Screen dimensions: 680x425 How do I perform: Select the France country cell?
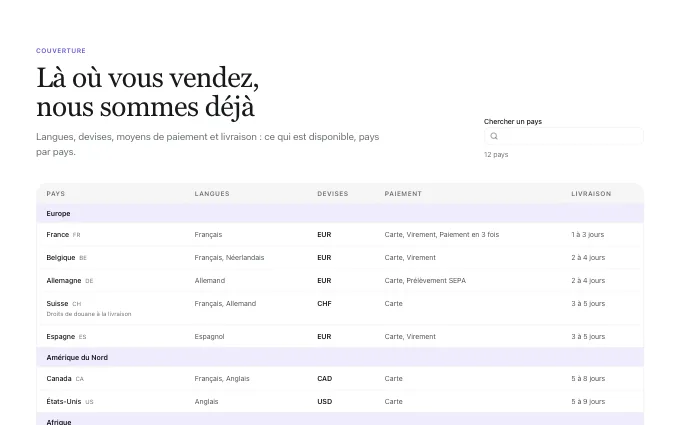(x=63, y=235)
